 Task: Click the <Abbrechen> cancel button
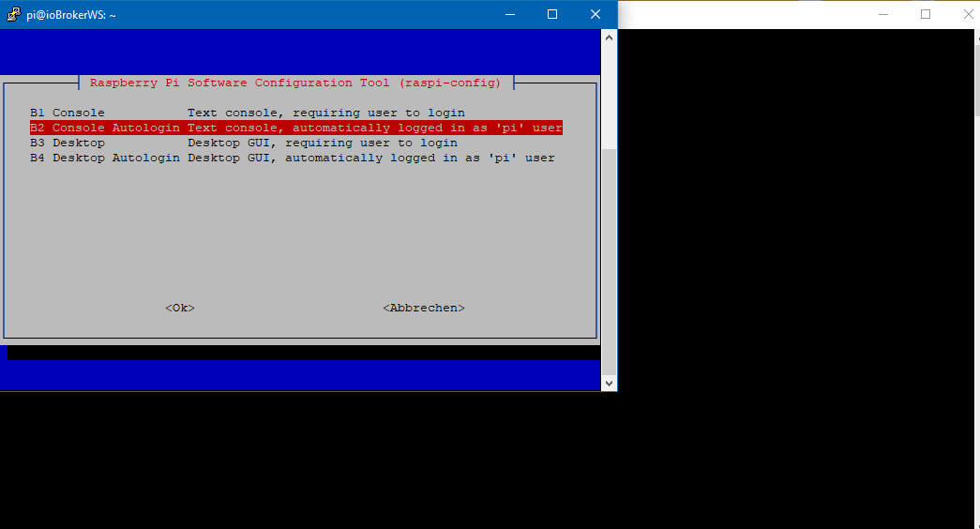tap(424, 308)
